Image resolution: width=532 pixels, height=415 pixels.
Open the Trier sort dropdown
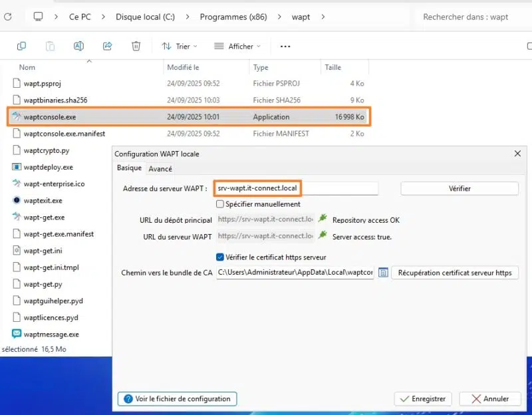[180, 46]
